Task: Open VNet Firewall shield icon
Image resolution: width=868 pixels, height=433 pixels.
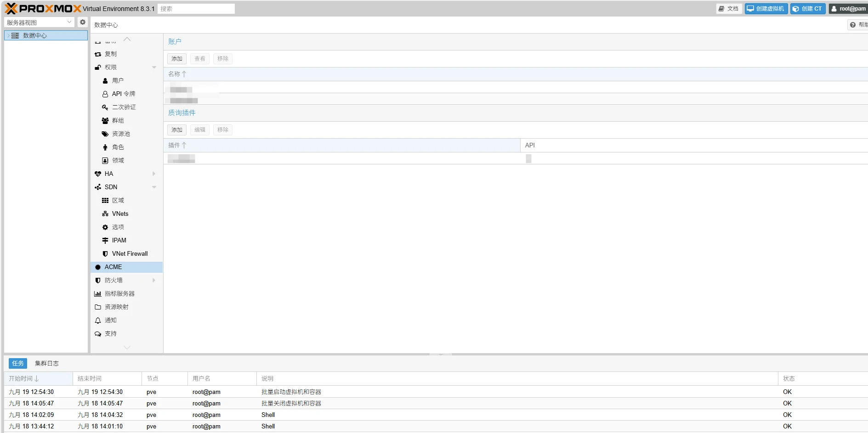Action: click(105, 253)
